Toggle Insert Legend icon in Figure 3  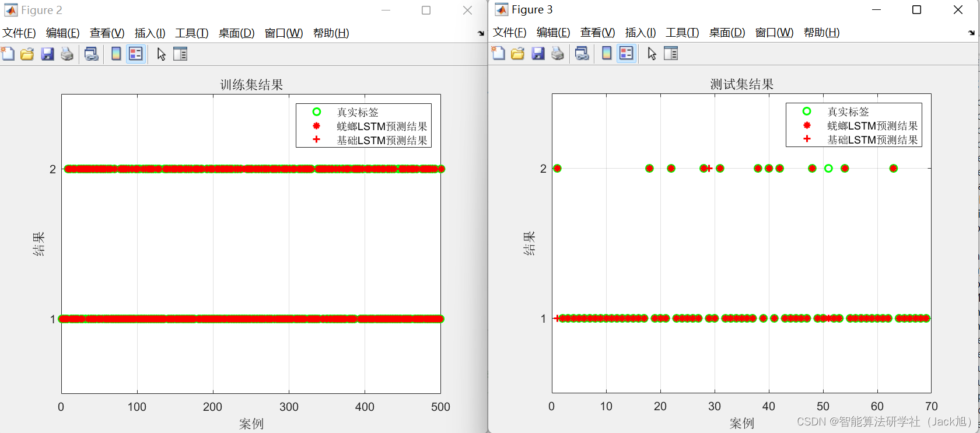(626, 54)
